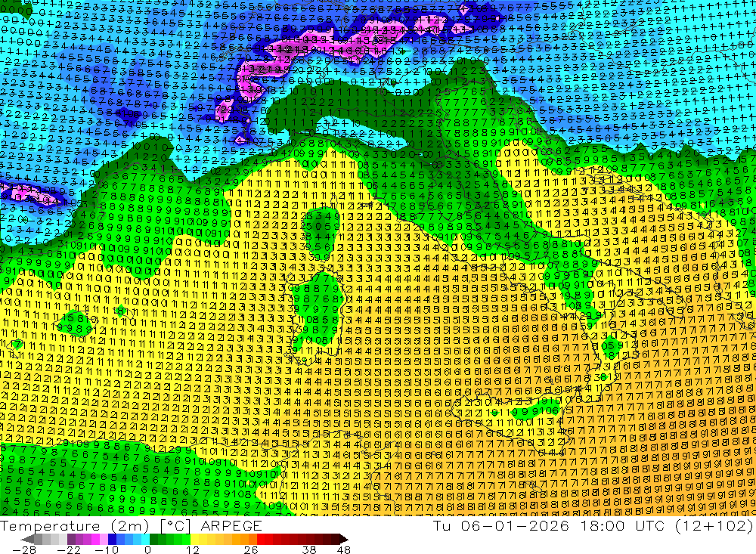Image resolution: width=756 pixels, height=554 pixels.
Task: Click the 'Tu 06-01-2026 18:00 UTC (12+102)' timestamp
Action: [593, 525]
